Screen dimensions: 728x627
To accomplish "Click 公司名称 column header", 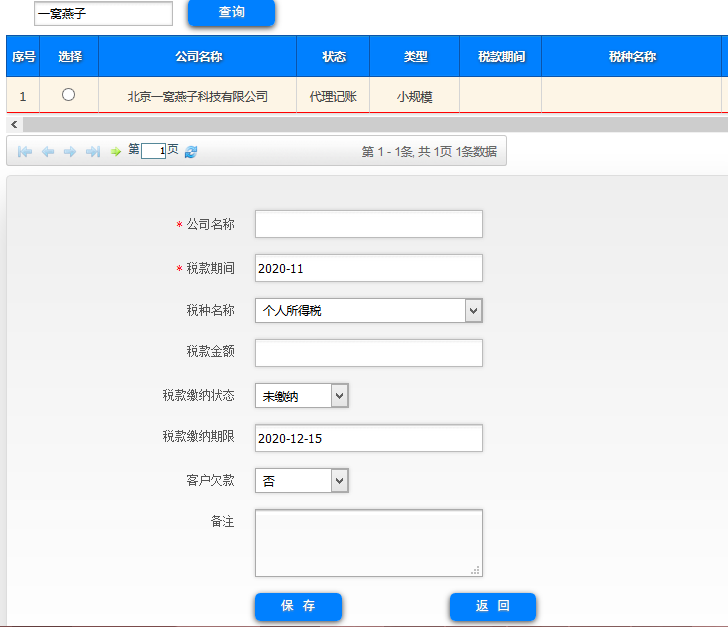I will 198,57.
